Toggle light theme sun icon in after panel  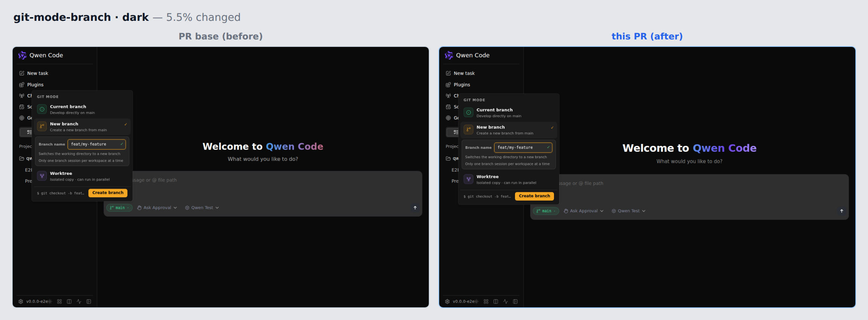click(476, 301)
